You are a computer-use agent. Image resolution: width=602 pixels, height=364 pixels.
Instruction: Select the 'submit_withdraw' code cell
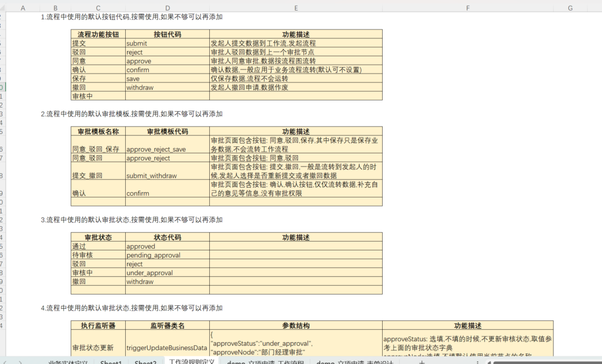click(168, 171)
